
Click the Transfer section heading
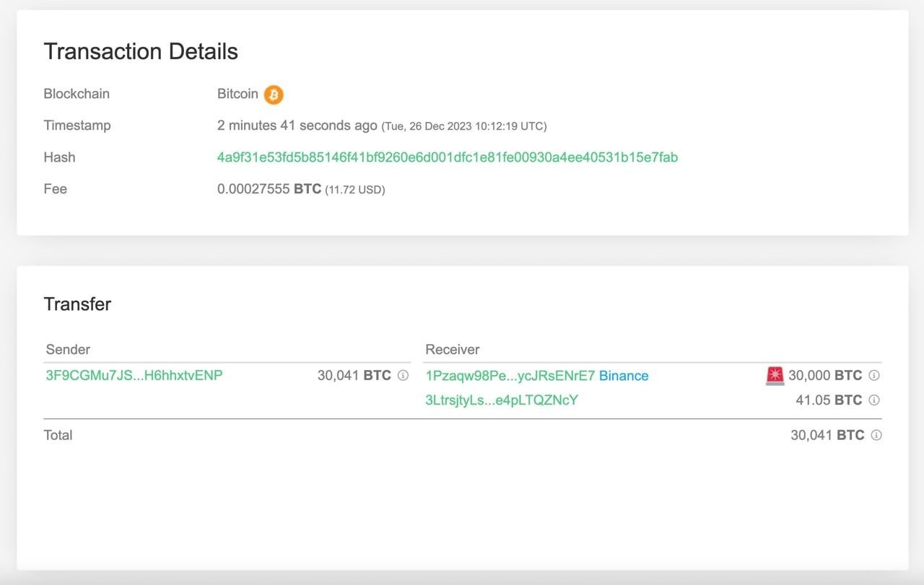click(77, 304)
